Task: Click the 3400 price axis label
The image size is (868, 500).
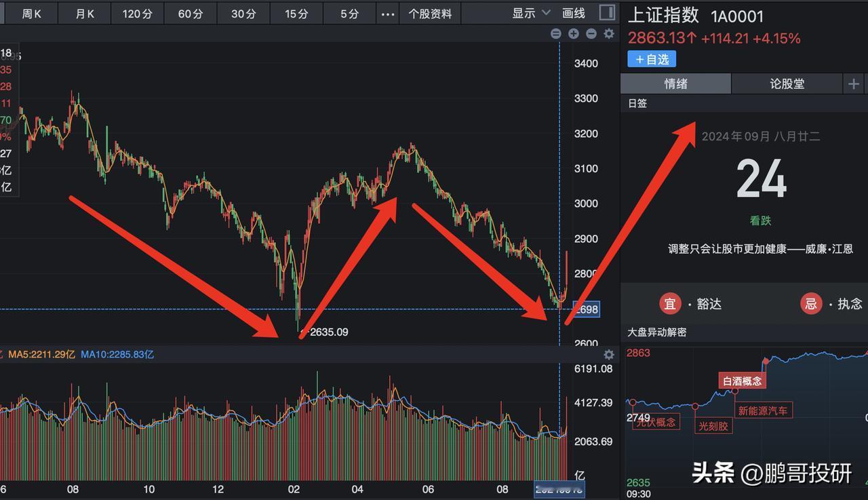Action: click(586, 64)
